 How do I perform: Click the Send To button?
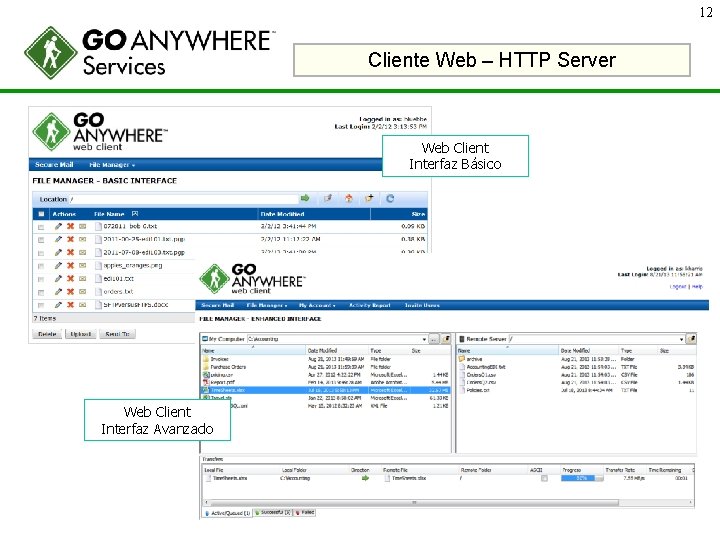(x=118, y=334)
